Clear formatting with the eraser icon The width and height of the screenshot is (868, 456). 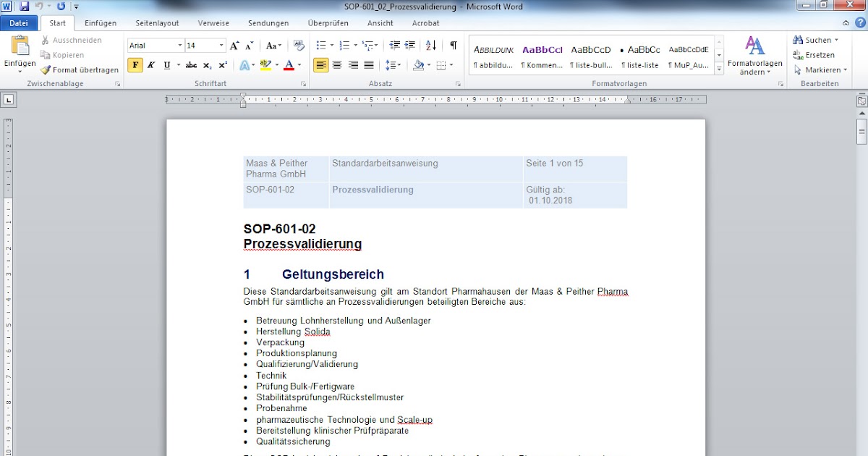click(298, 46)
